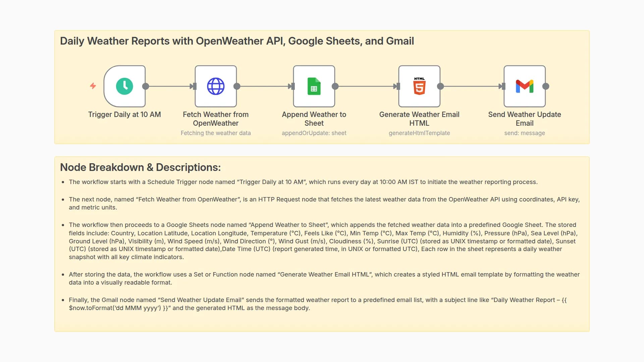Image resolution: width=644 pixels, height=362 pixels.
Task: Select the Daily Weather Reports sticky note title
Action: pos(237,41)
